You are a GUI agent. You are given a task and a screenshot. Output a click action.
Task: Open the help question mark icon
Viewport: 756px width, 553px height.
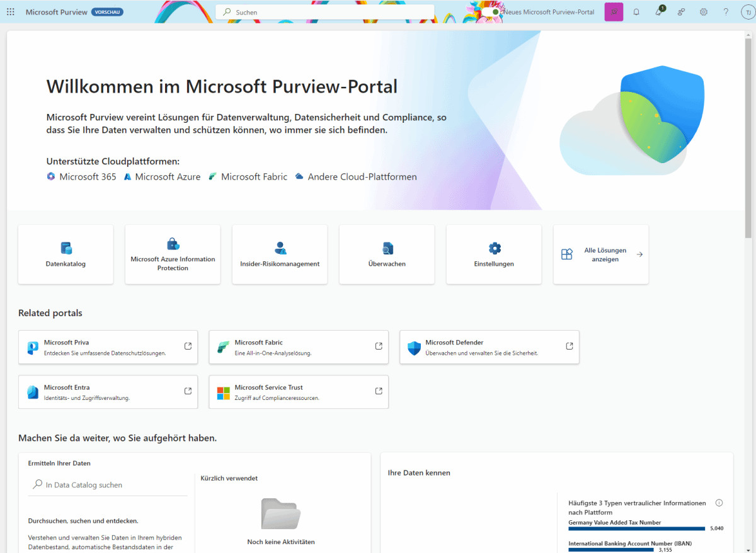726,11
